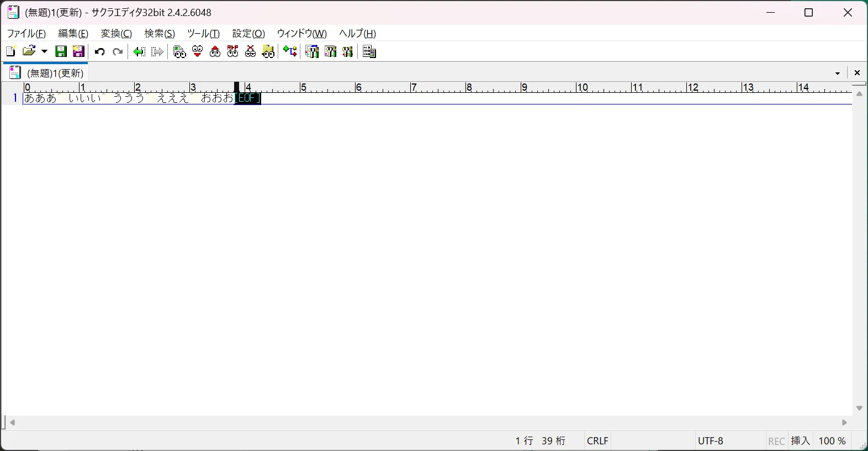Image resolution: width=868 pixels, height=451 pixels.
Task: Close the current tab with the X
Action: tap(857, 73)
